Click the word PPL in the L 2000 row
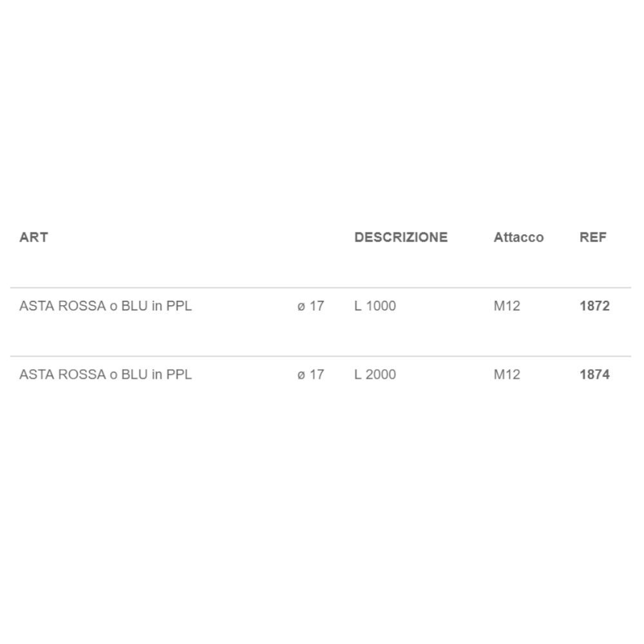This screenshot has height=644, width=644. [x=179, y=374]
